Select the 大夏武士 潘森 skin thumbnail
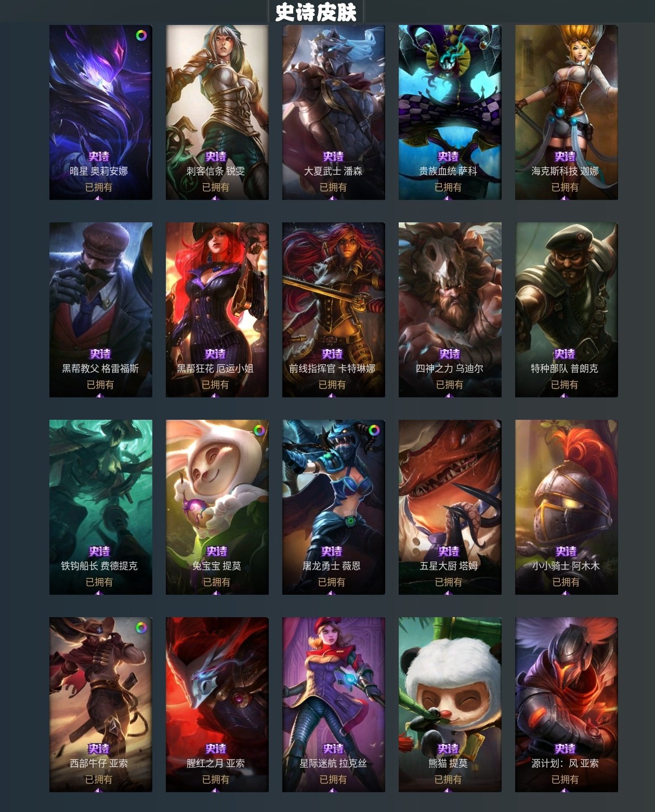Viewport: 655px width, 812px height. pos(334,112)
